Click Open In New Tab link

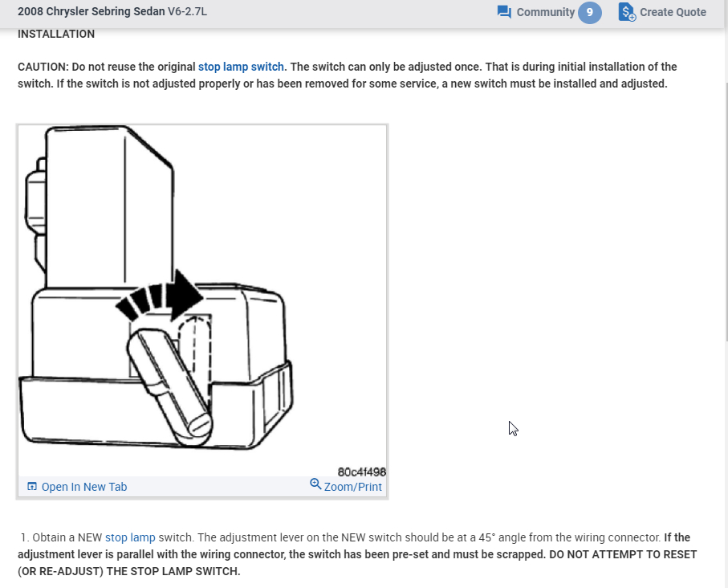pos(84,487)
